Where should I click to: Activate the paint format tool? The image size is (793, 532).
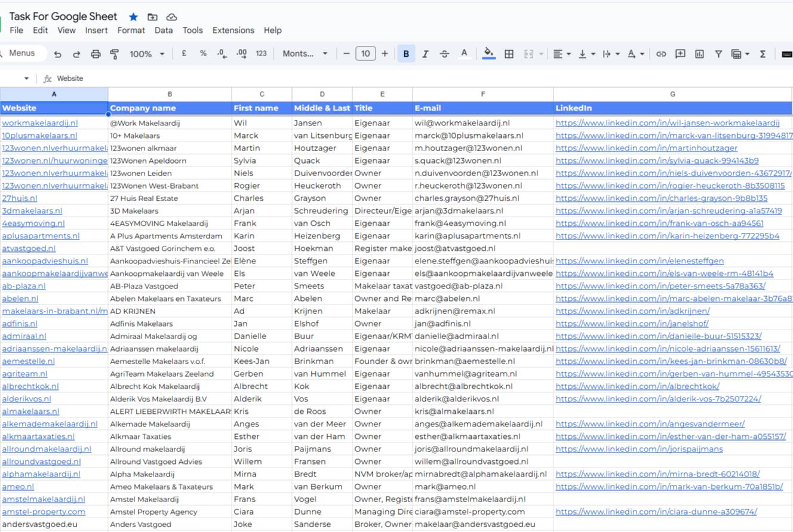pyautogui.click(x=115, y=54)
